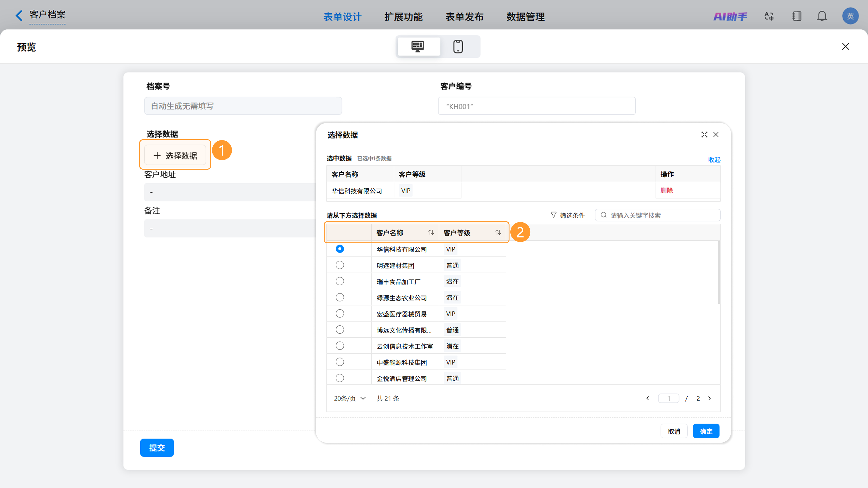Select 博远文化传播有限 radio button
The image size is (868, 488).
(x=340, y=330)
